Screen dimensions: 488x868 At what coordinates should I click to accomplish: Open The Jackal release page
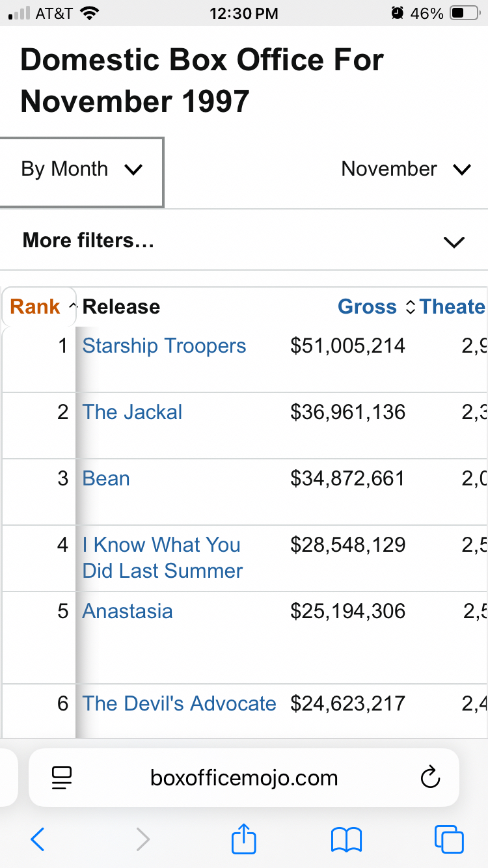132,412
